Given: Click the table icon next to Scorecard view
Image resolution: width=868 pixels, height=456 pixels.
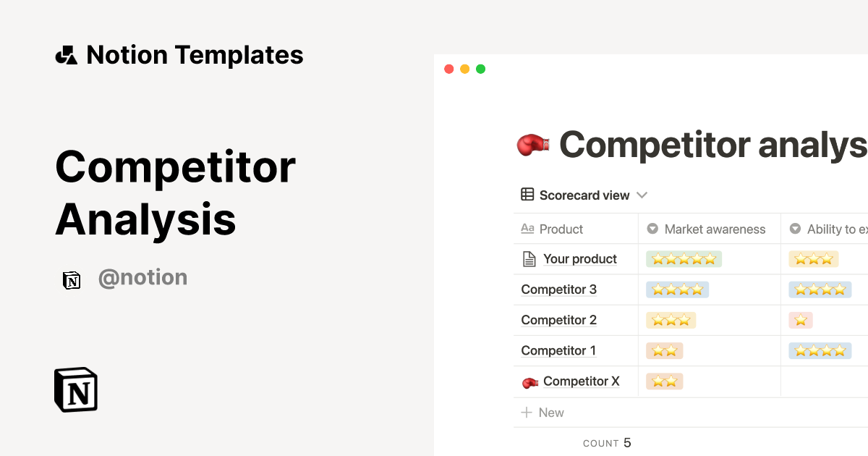Looking at the screenshot, I should click(x=526, y=195).
